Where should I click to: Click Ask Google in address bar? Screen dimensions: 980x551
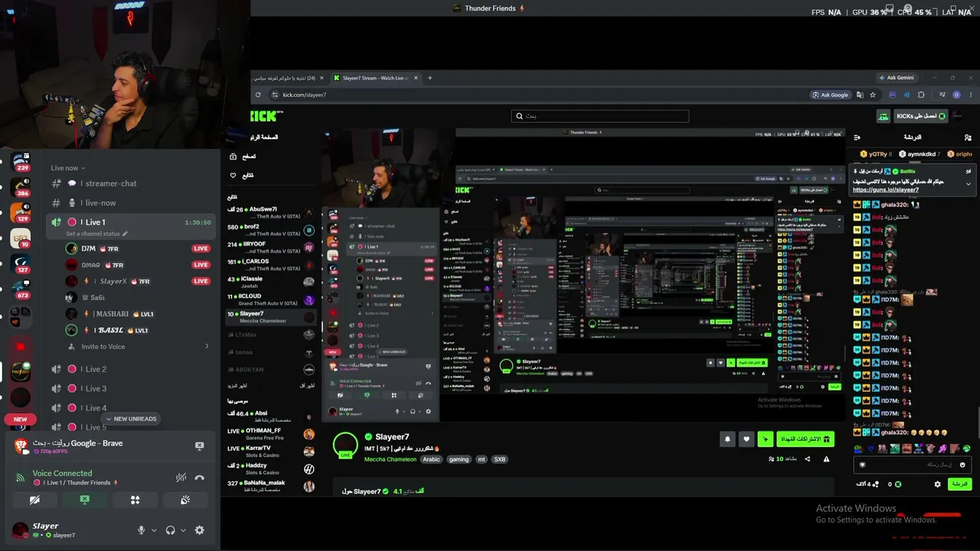pos(831,95)
